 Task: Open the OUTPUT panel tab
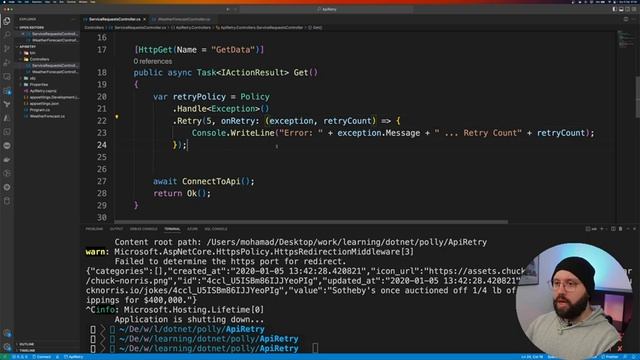pos(116,229)
